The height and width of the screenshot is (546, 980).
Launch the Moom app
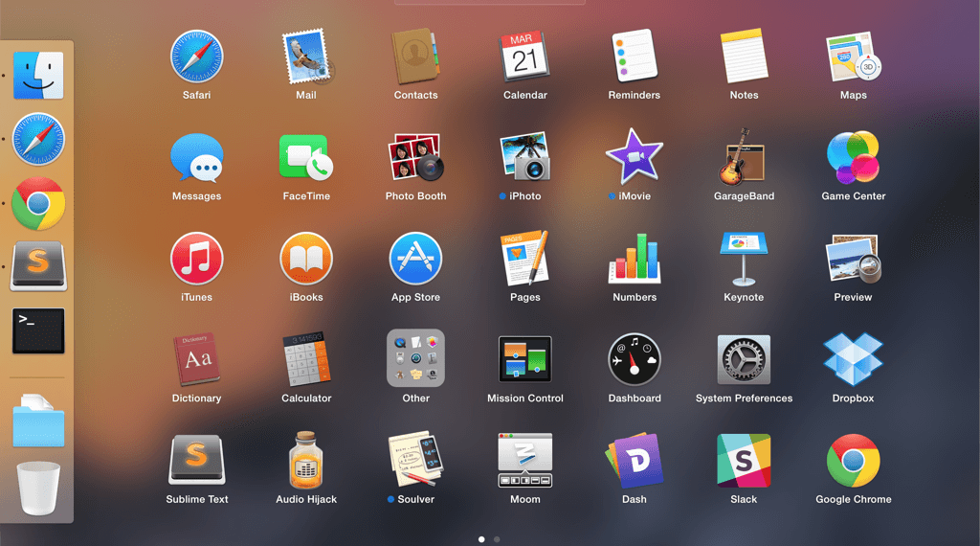click(525, 461)
